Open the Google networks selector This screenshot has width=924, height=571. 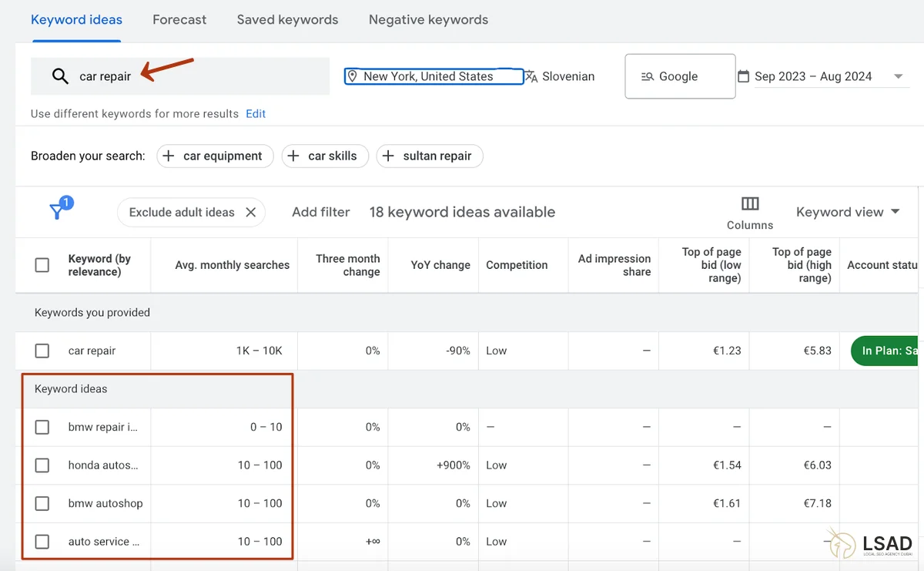click(x=680, y=76)
